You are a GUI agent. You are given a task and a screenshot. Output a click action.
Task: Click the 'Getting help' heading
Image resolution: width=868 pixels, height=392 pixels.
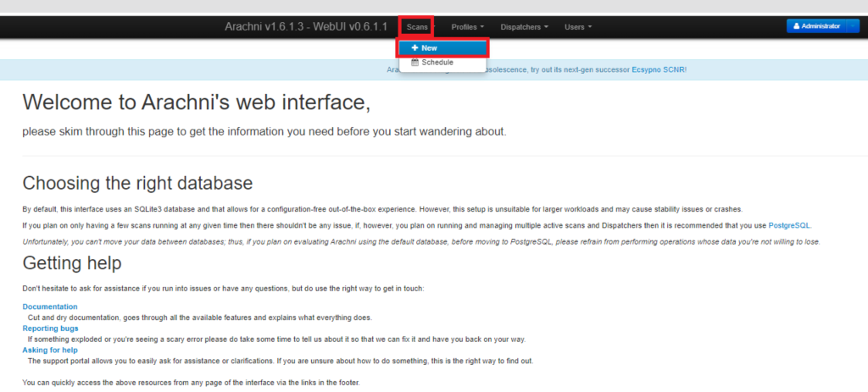tap(72, 263)
